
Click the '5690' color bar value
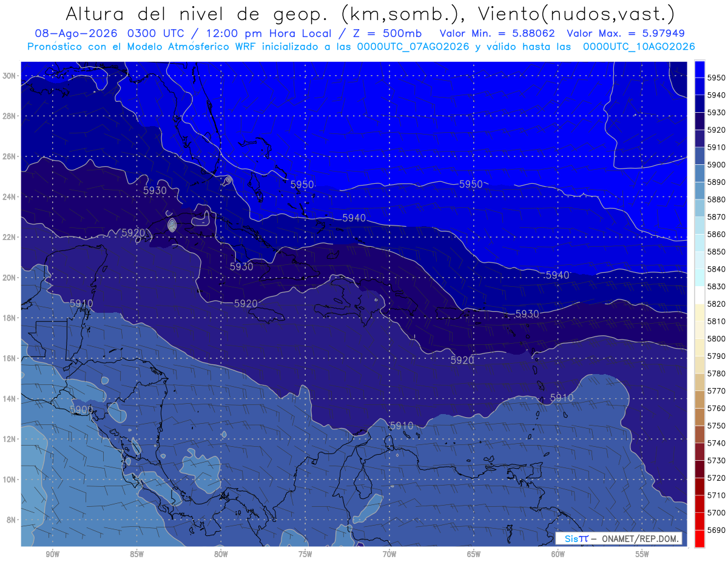[718, 530]
